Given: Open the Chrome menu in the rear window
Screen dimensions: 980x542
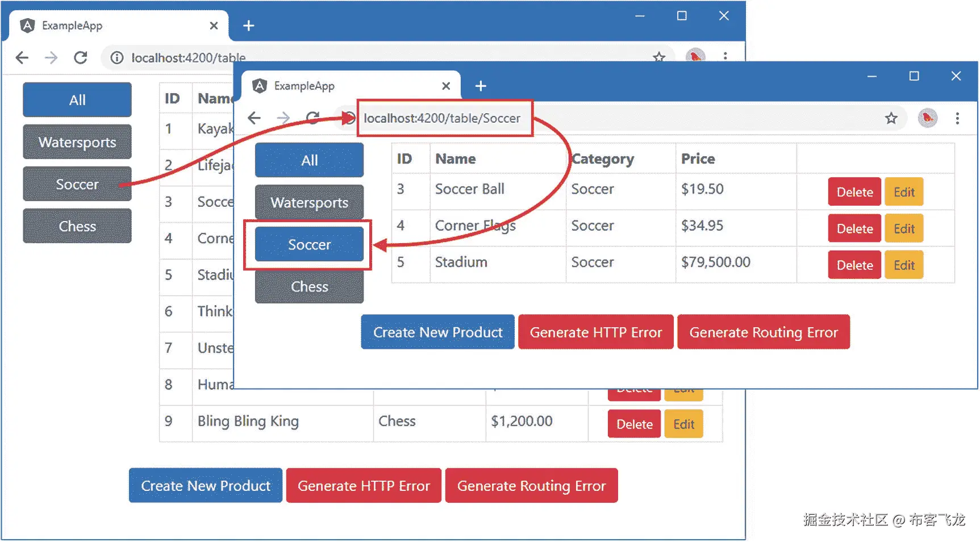Looking at the screenshot, I should pyautogui.click(x=725, y=56).
